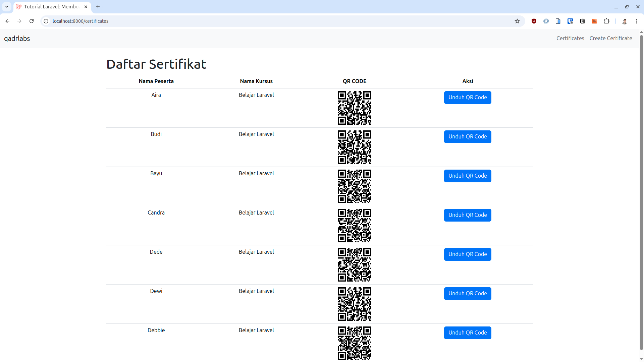Click Dewi's QR code image
Image resolution: width=644 pixels, height=362 pixels.
tap(355, 304)
